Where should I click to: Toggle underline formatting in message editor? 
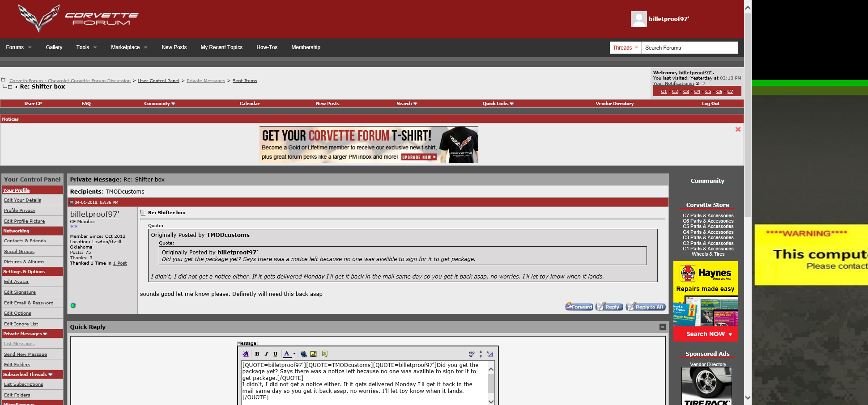pyautogui.click(x=275, y=354)
